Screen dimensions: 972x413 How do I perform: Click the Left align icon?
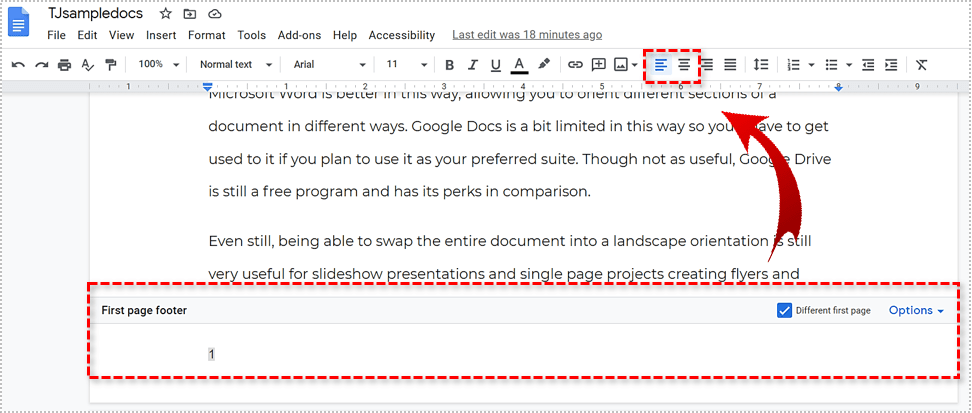[x=661, y=65]
